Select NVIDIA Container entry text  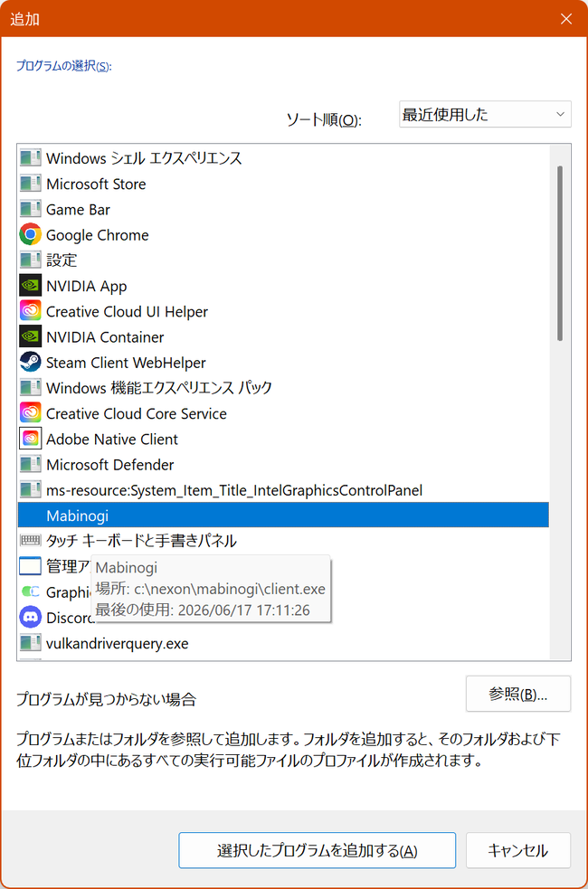105,336
